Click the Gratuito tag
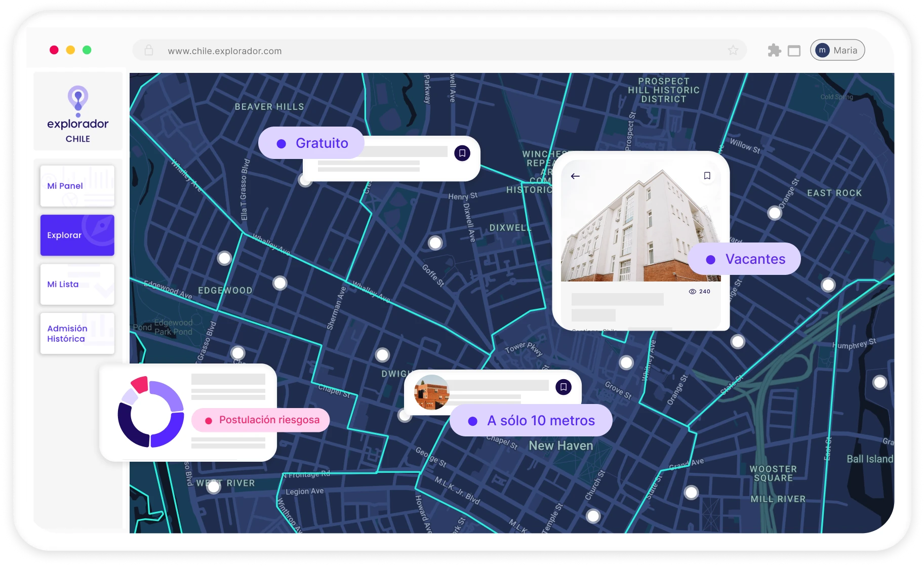 point(311,143)
